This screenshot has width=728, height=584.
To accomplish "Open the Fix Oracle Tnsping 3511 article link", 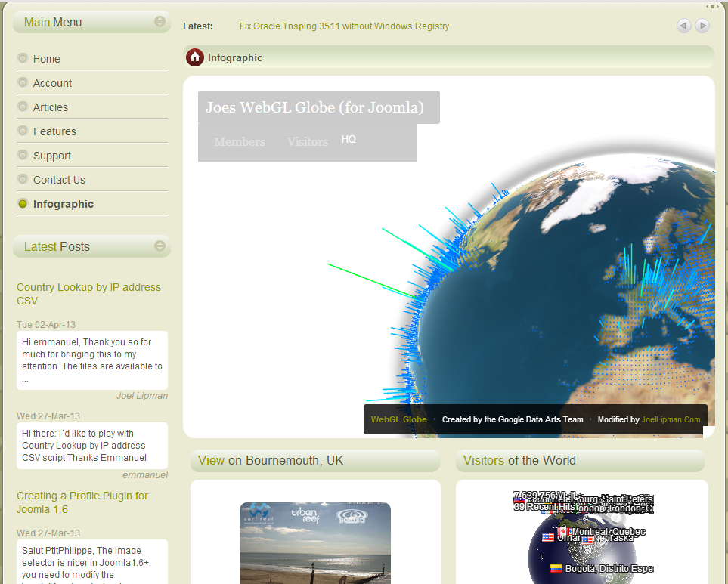I will tap(344, 26).
